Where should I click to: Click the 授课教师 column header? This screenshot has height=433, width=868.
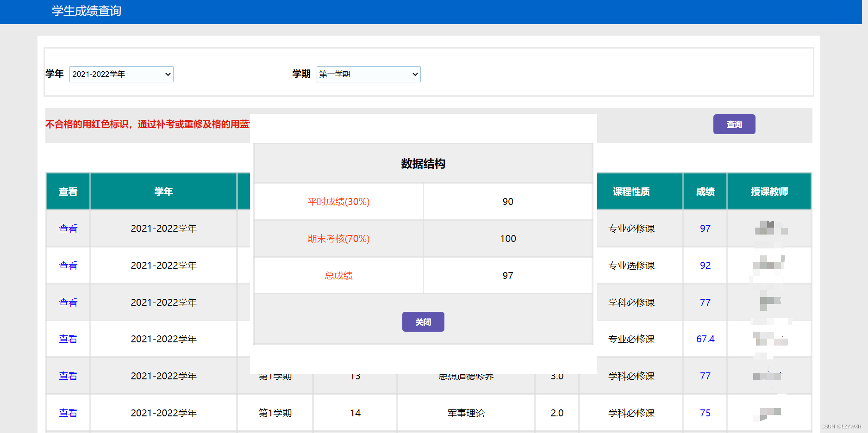pyautogui.click(x=769, y=191)
